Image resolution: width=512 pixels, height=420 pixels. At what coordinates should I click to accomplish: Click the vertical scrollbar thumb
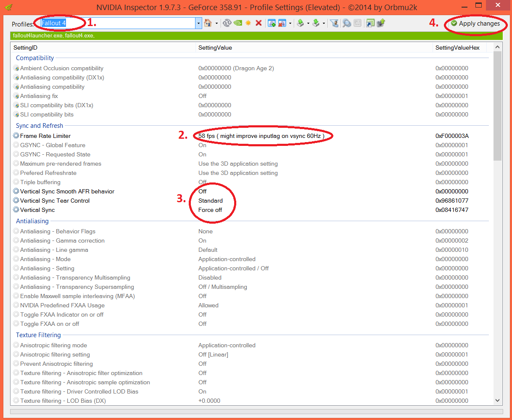[x=498, y=106]
